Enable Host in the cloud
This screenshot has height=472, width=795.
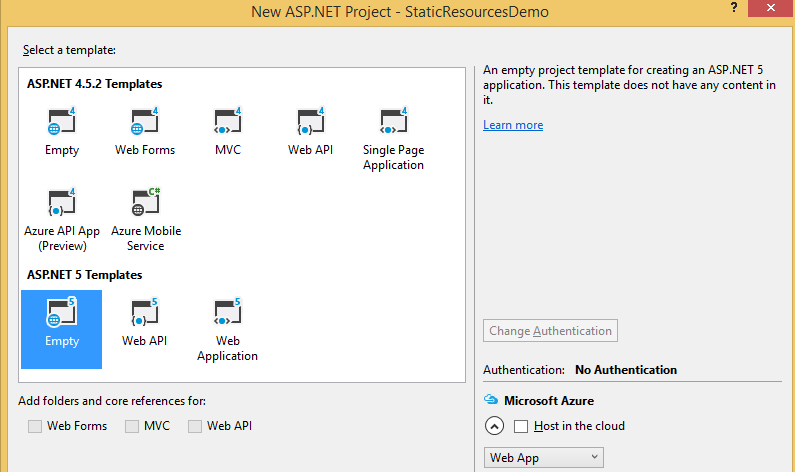tap(521, 426)
